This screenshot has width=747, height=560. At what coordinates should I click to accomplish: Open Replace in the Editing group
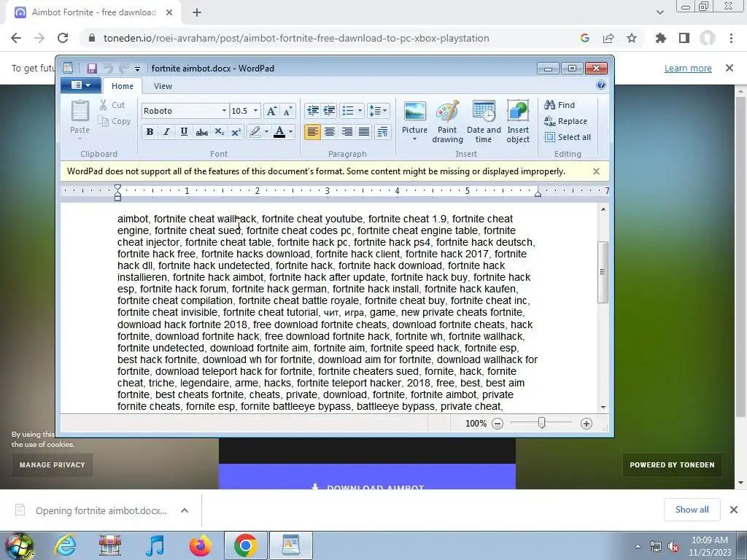[565, 121]
